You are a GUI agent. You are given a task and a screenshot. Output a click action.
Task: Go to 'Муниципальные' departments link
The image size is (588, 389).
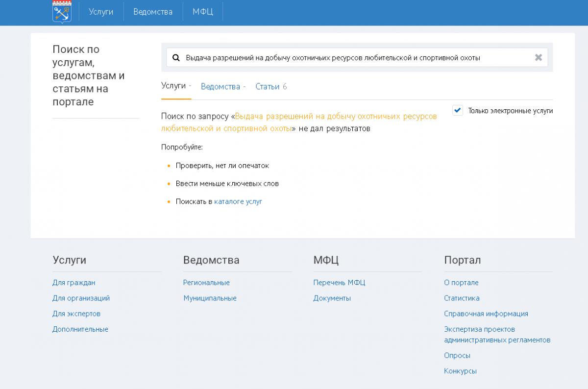[x=210, y=298]
